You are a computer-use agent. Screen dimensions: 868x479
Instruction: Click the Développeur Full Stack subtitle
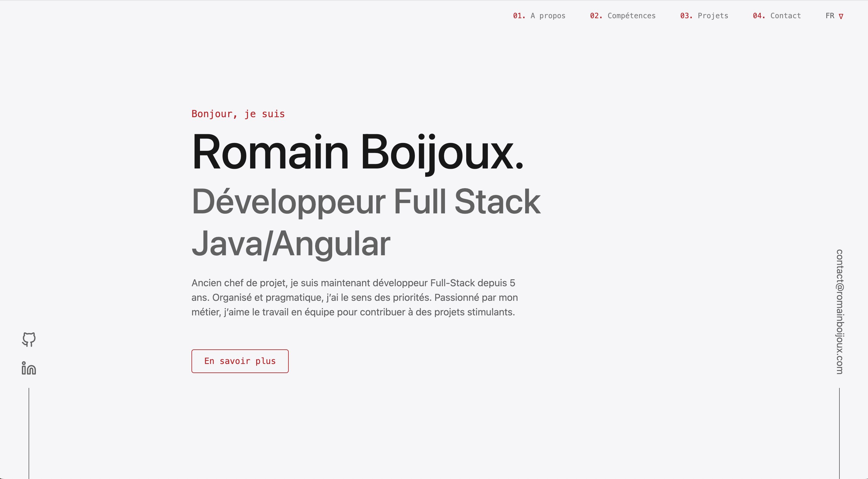[x=366, y=202]
